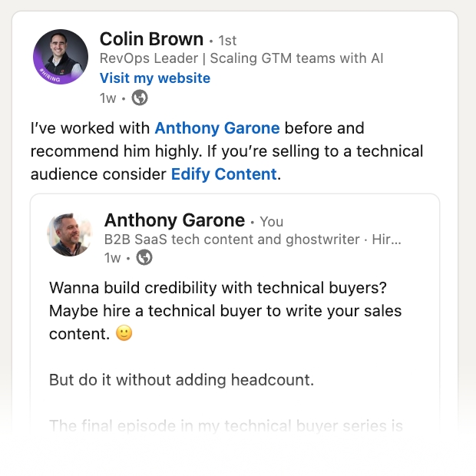Click the 1w timestamp in the shared post
The width and height of the screenshot is (476, 476).
pyautogui.click(x=113, y=258)
